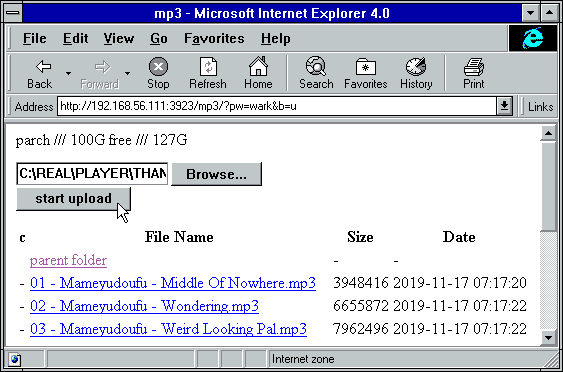This screenshot has height=372, width=563.
Task: Maximize the Internet Explorer window
Action: point(549,13)
